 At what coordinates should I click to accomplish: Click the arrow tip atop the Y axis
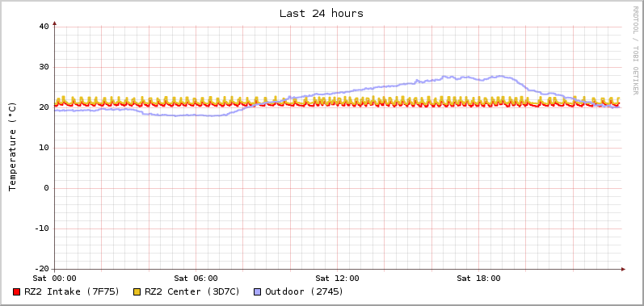click(55, 23)
